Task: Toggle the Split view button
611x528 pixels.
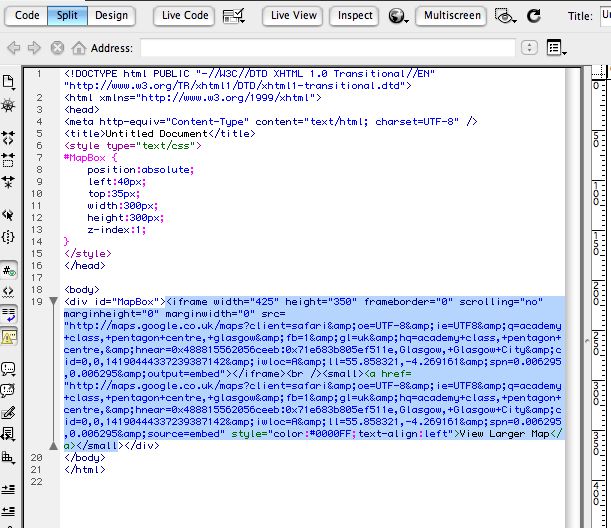Action: [68, 16]
